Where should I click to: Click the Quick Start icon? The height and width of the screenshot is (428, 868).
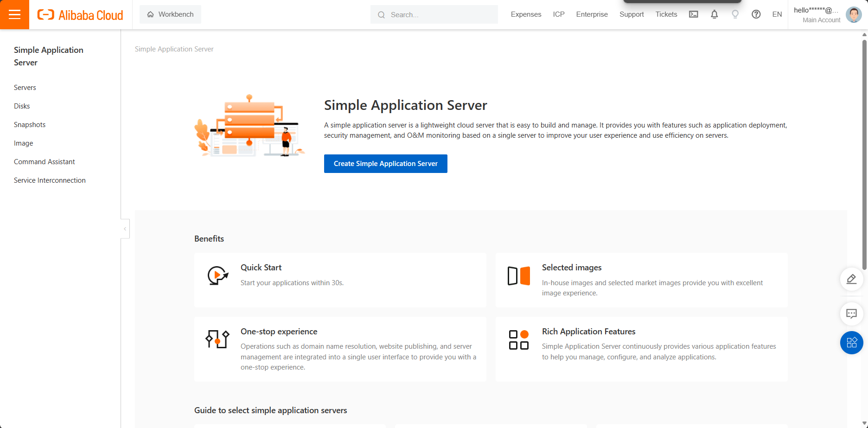218,275
